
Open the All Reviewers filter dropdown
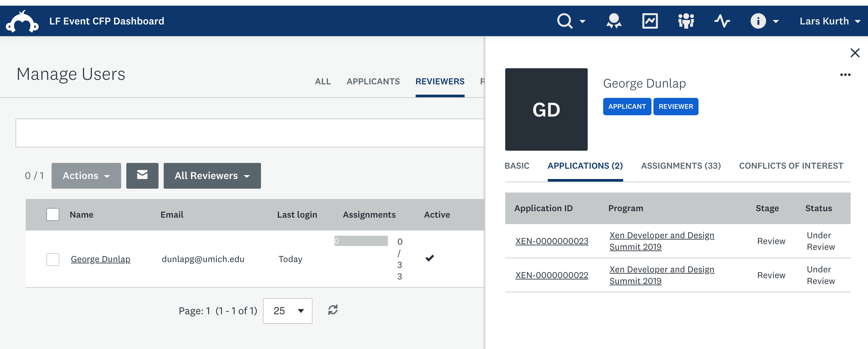pos(212,176)
